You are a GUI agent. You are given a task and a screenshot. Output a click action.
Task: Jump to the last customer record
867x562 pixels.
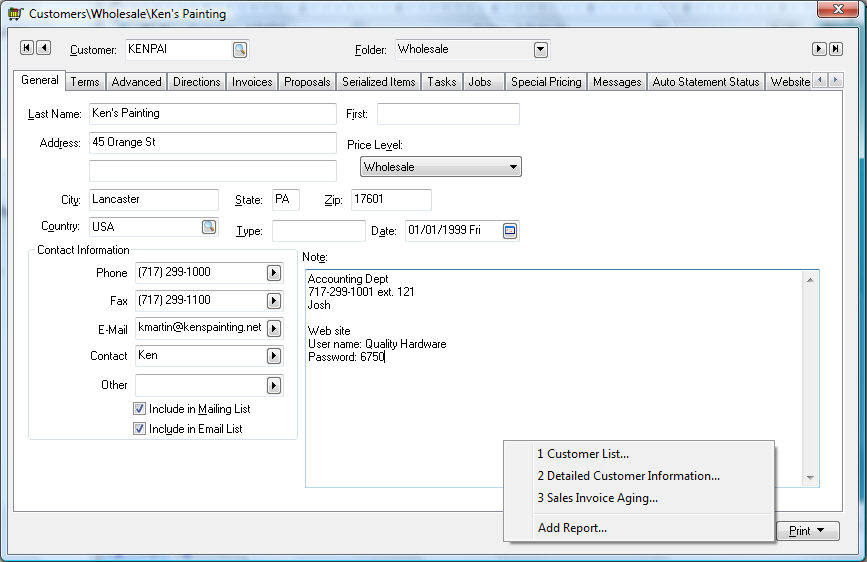click(834, 49)
